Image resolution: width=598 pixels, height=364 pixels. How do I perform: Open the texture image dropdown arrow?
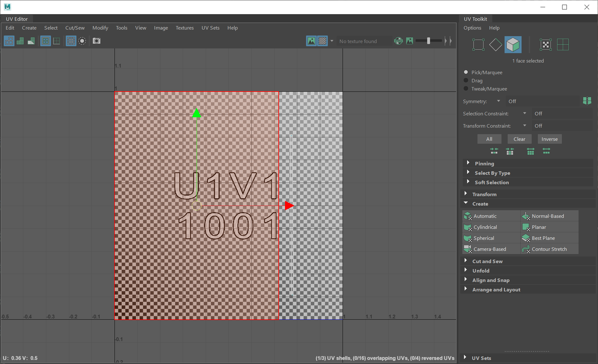point(332,41)
